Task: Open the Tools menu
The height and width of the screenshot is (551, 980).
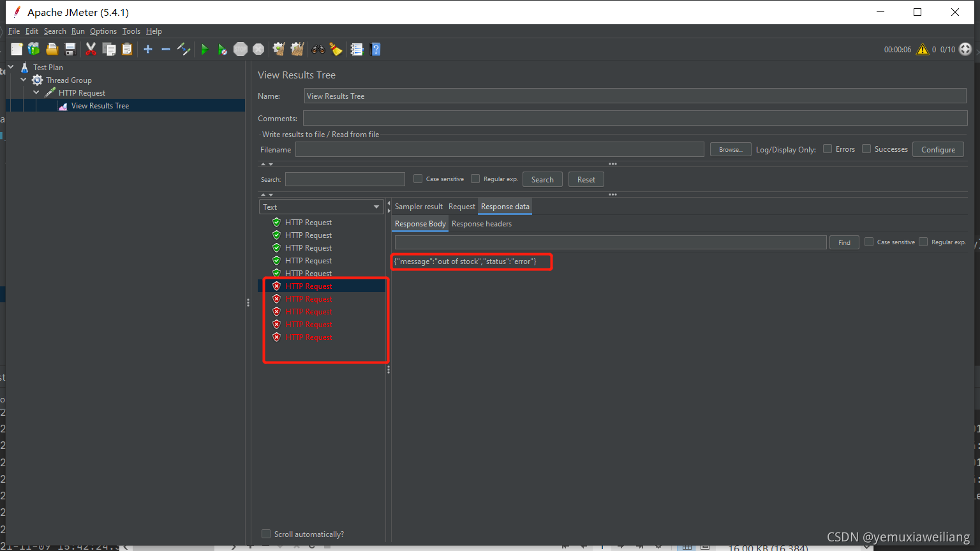Action: tap(131, 31)
